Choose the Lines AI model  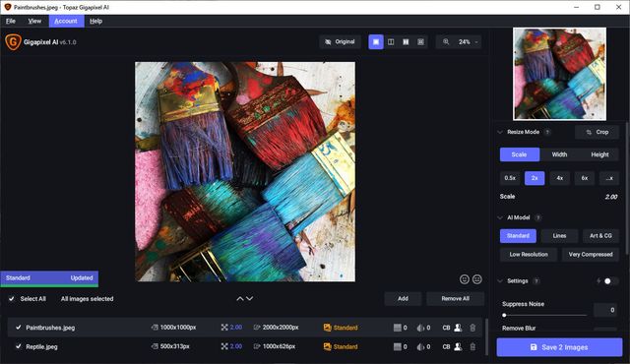(x=559, y=236)
